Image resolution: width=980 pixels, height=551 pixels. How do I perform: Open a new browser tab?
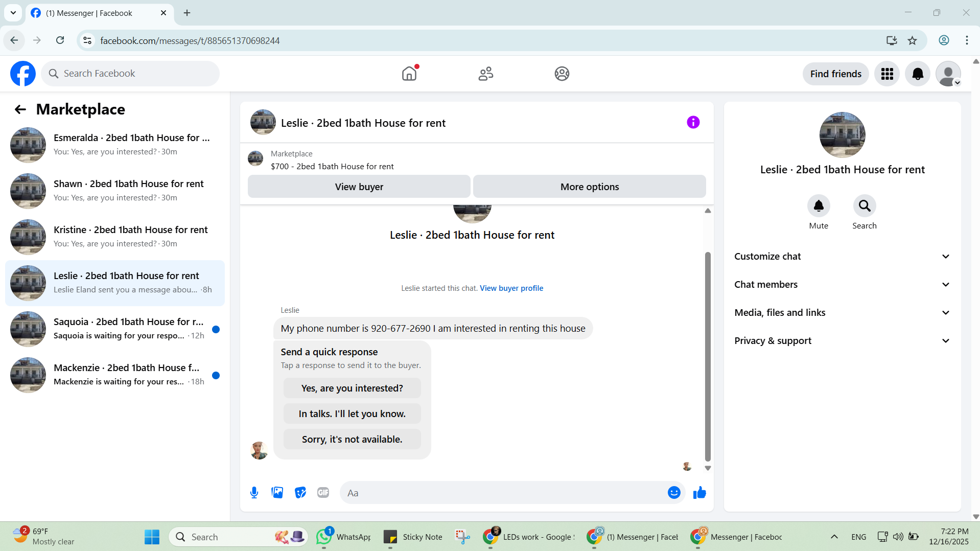(187, 13)
